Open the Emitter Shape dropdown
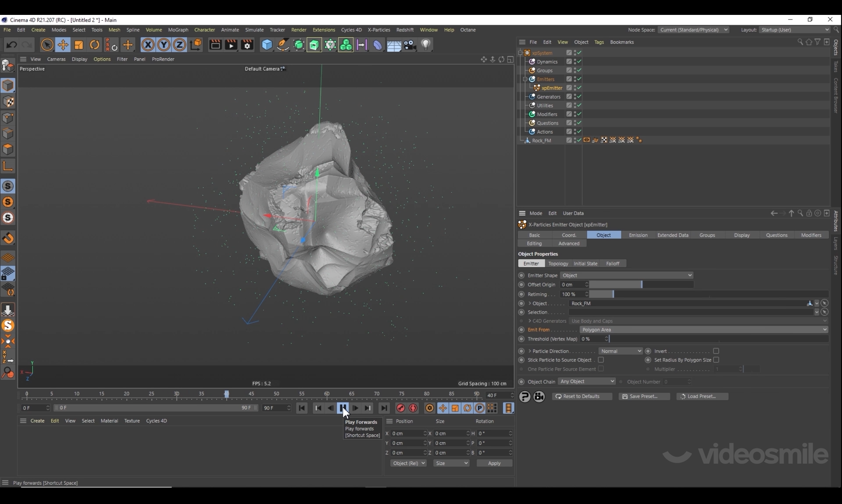This screenshot has width=842, height=504. (626, 275)
